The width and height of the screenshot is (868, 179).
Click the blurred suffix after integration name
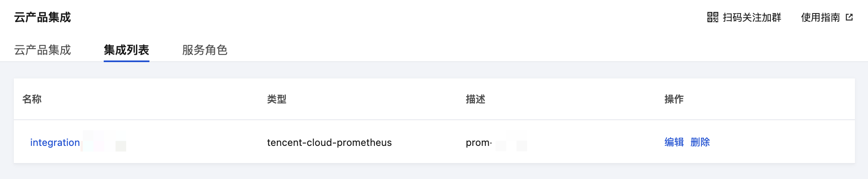104,142
